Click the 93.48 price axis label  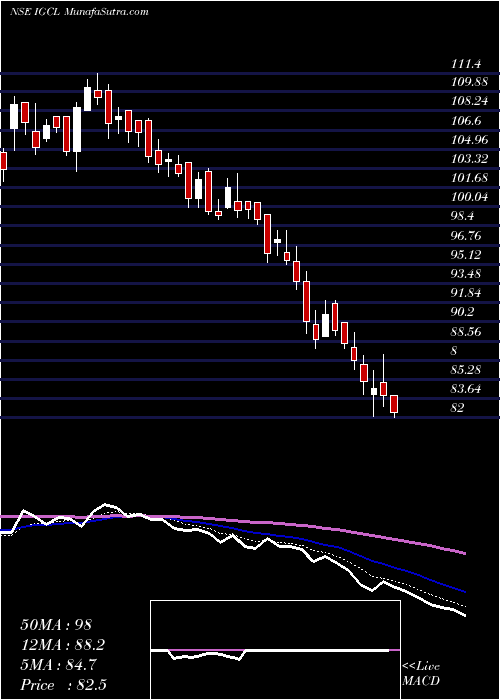tap(467, 273)
